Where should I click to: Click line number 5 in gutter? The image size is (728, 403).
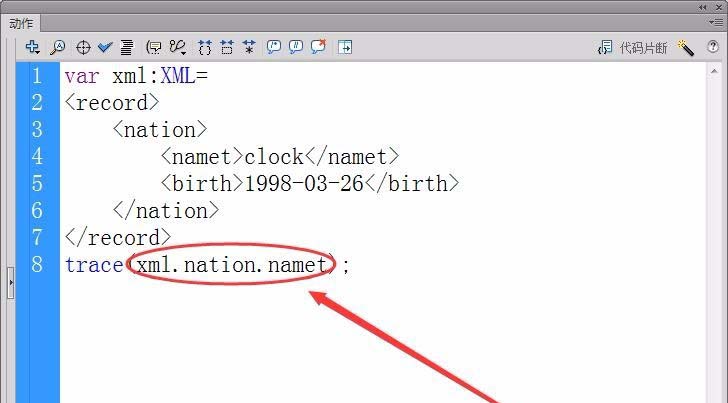[x=38, y=183]
